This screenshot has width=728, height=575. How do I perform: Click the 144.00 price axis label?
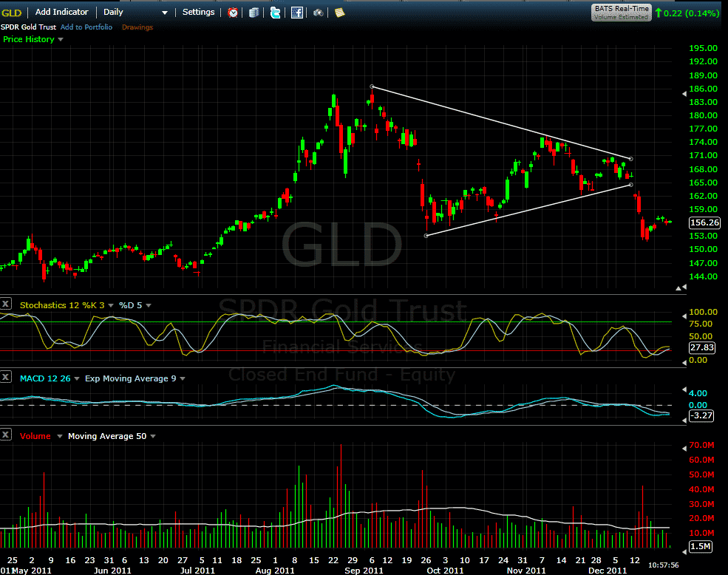pos(703,276)
